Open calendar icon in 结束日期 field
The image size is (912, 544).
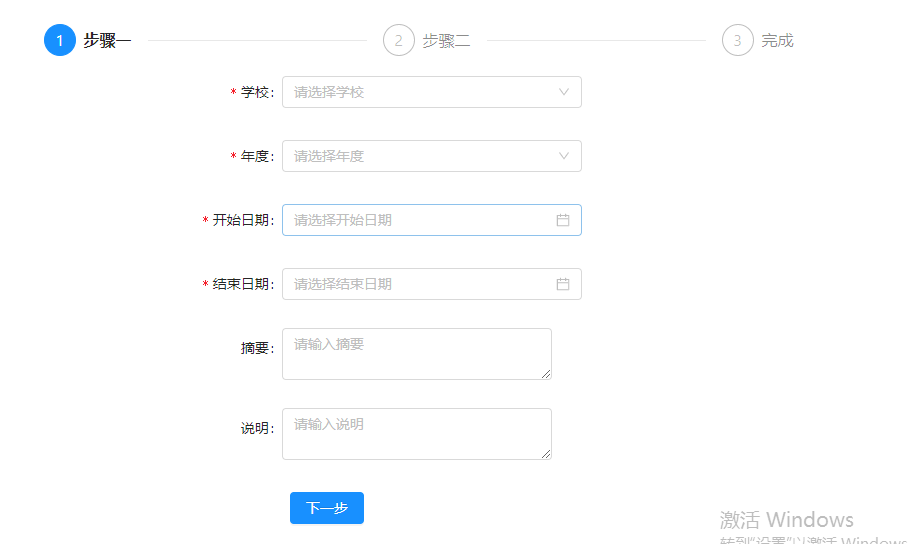coord(562,284)
